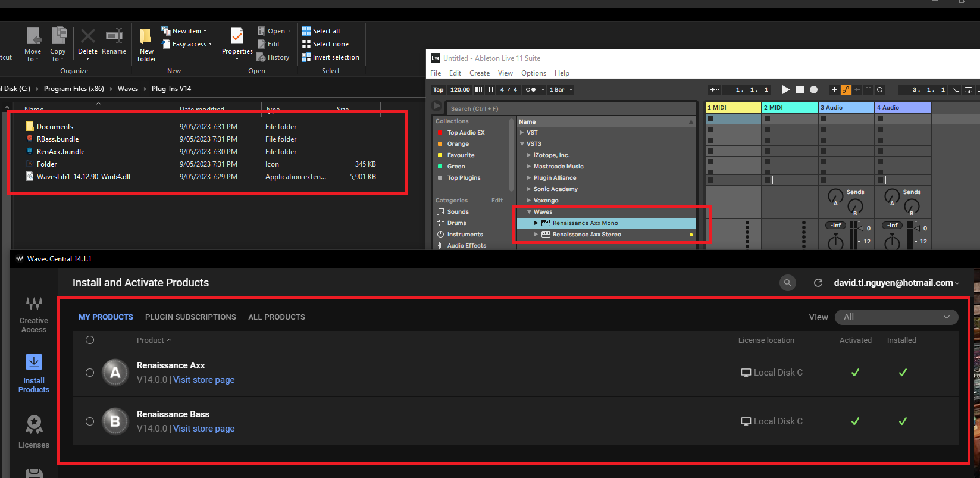Click the plus MIDI overdub icon in Ableton
Image resolution: width=980 pixels, height=478 pixels.
point(834,90)
